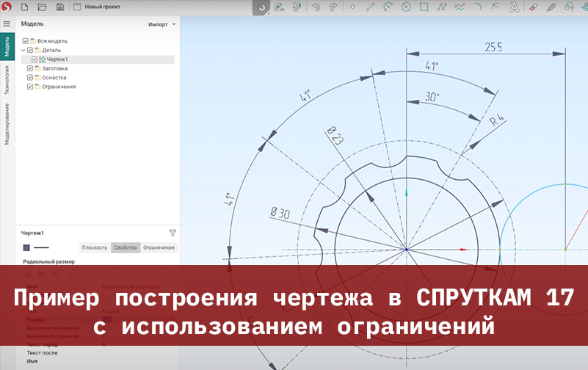
Task: Select the polyline tool
Action: (442, 7)
